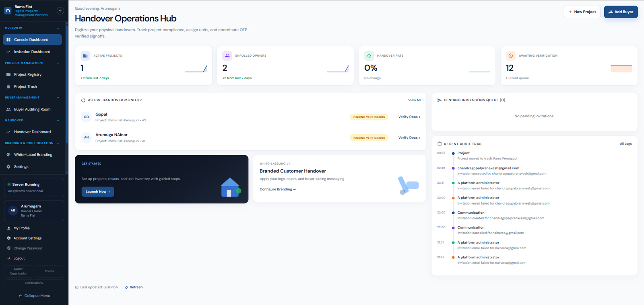Click the Pending Invitations paper-plane icon

(x=440, y=100)
